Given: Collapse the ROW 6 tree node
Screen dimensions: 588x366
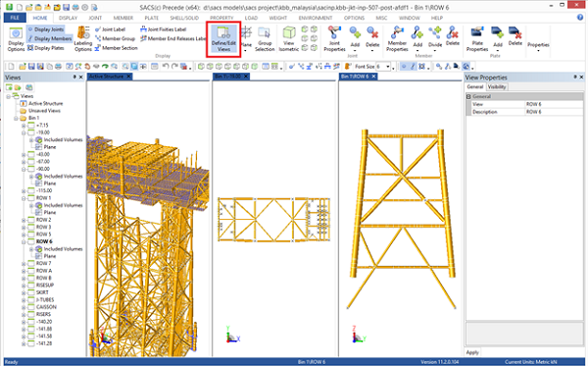Looking at the screenshot, I should pyautogui.click(x=24, y=241).
